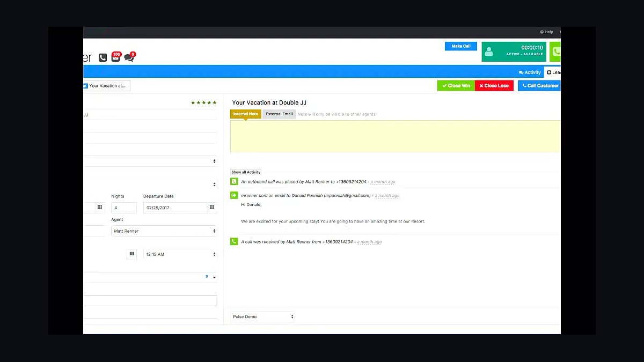Clear selection with the blue x icon
This screenshot has height=362, width=644.
tap(207, 277)
